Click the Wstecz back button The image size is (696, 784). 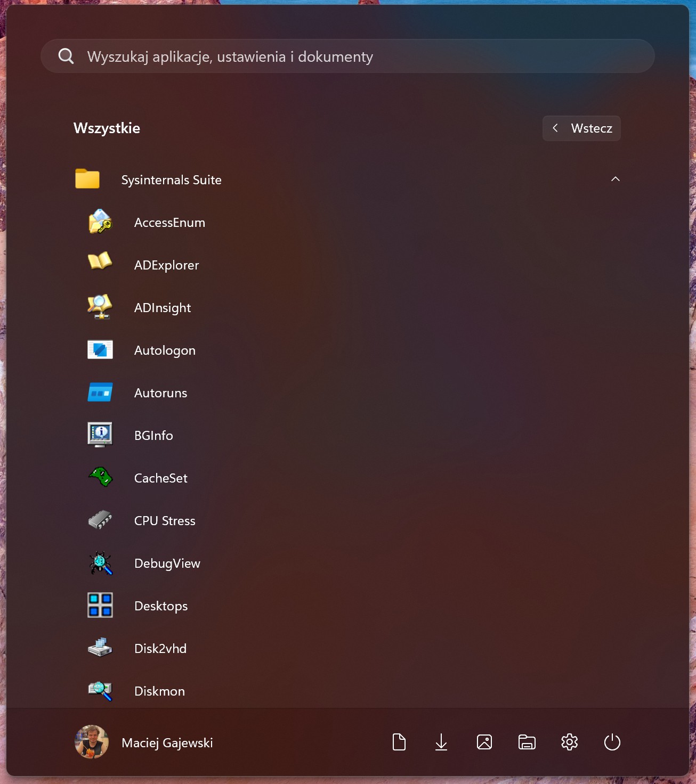coord(581,128)
